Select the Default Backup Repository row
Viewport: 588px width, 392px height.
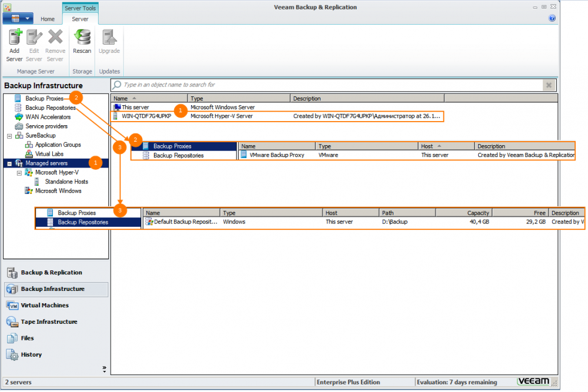tap(363, 222)
